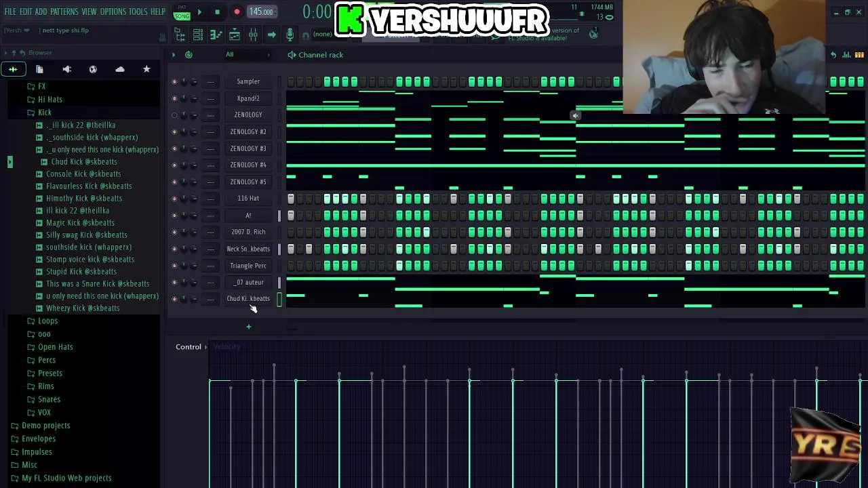
Task: Open the piano roll view toolbar icon
Action: coord(216,35)
